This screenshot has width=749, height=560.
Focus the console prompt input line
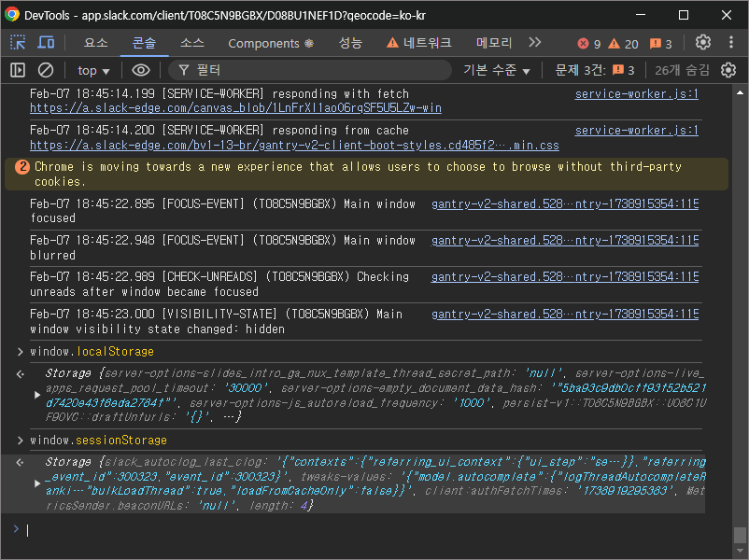point(363,530)
